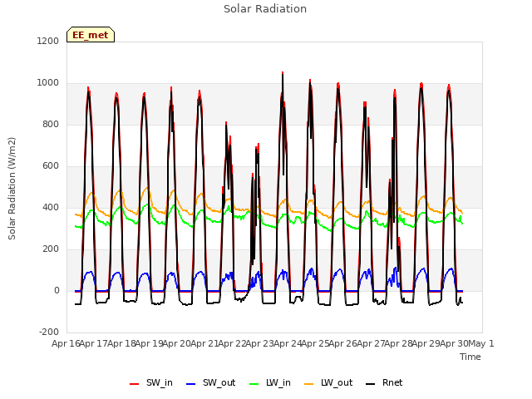Click the Apr 27 x-axis tick label
532x399 pixels.
pyautogui.click(x=371, y=343)
